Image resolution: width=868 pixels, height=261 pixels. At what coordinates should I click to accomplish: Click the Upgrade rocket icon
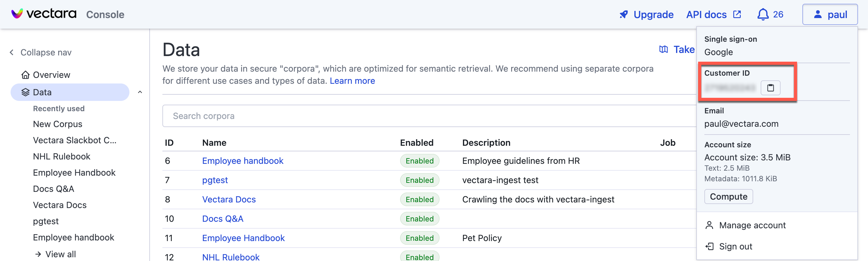click(623, 15)
